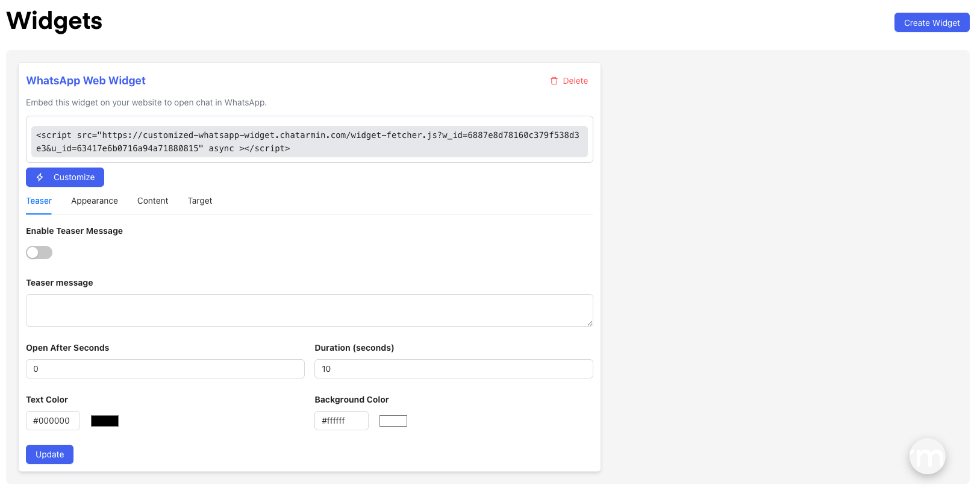Click the Duration (seconds) field

click(454, 369)
